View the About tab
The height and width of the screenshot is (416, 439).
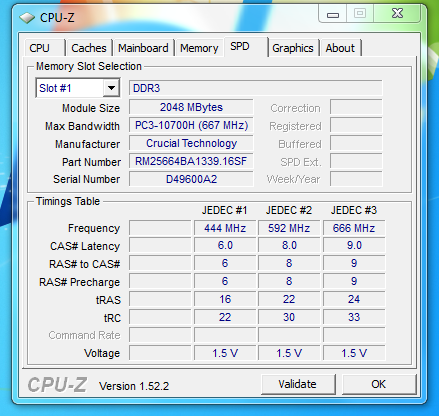pos(341,48)
